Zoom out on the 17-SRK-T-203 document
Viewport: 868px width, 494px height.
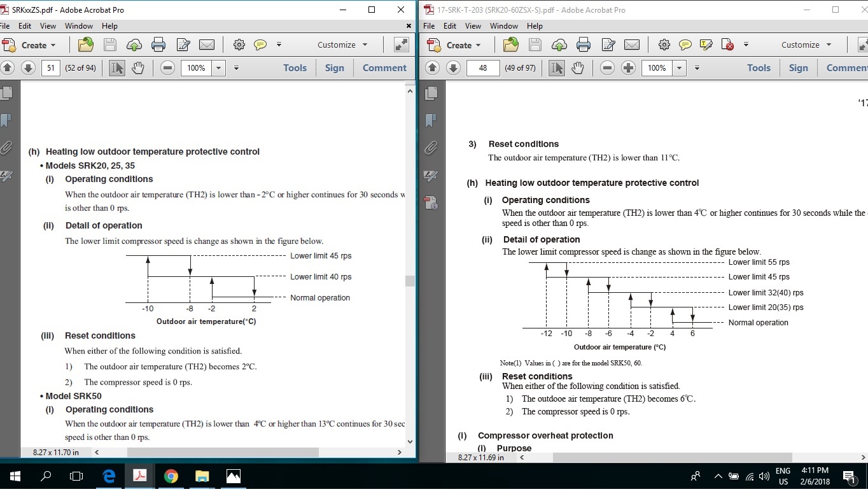click(x=607, y=67)
